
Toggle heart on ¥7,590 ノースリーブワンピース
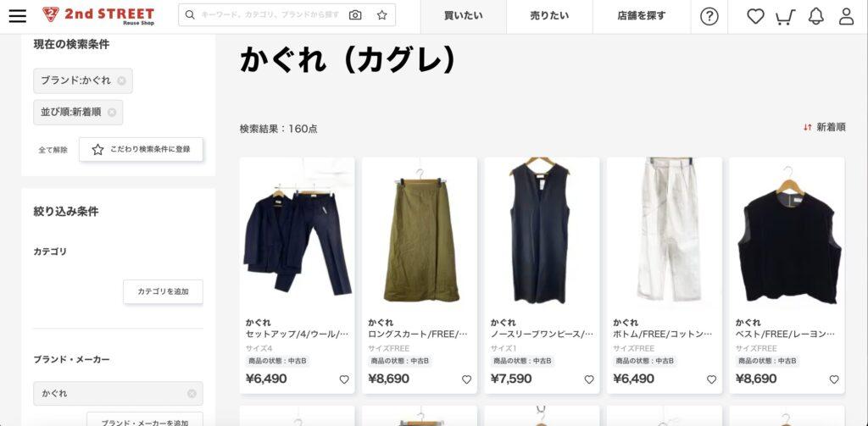pos(589,379)
